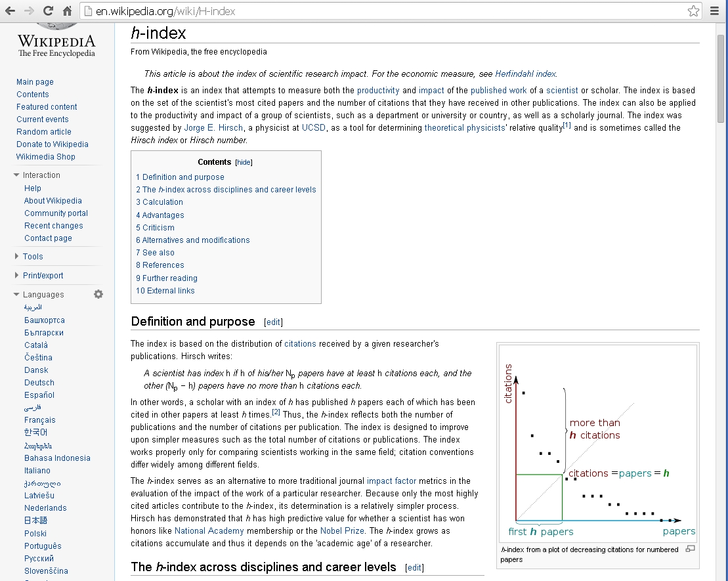The width and height of the screenshot is (728, 581).
Task: Open Main page in sidebar
Action: [x=35, y=82]
